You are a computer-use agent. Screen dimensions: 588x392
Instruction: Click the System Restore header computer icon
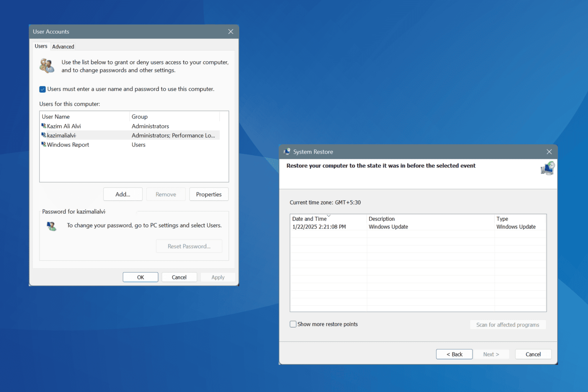[x=547, y=168]
